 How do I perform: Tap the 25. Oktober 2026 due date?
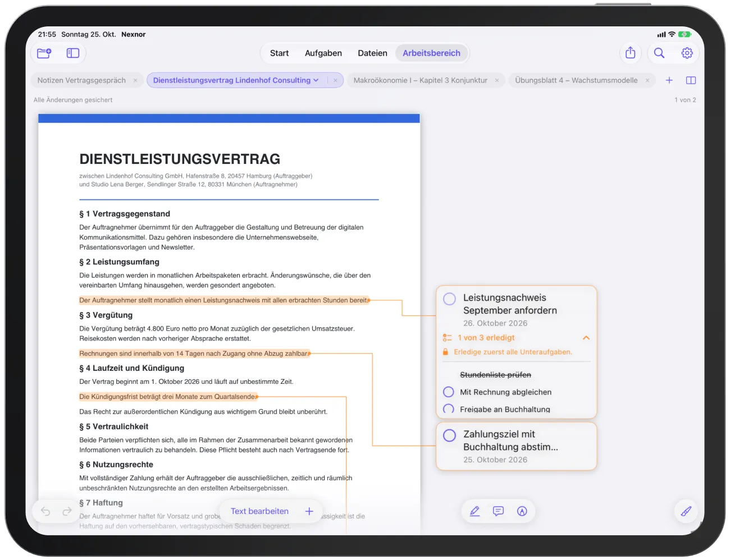coord(495,460)
